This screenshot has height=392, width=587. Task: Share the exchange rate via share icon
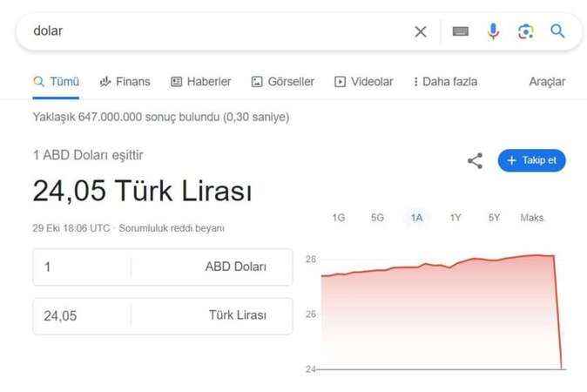[475, 160]
